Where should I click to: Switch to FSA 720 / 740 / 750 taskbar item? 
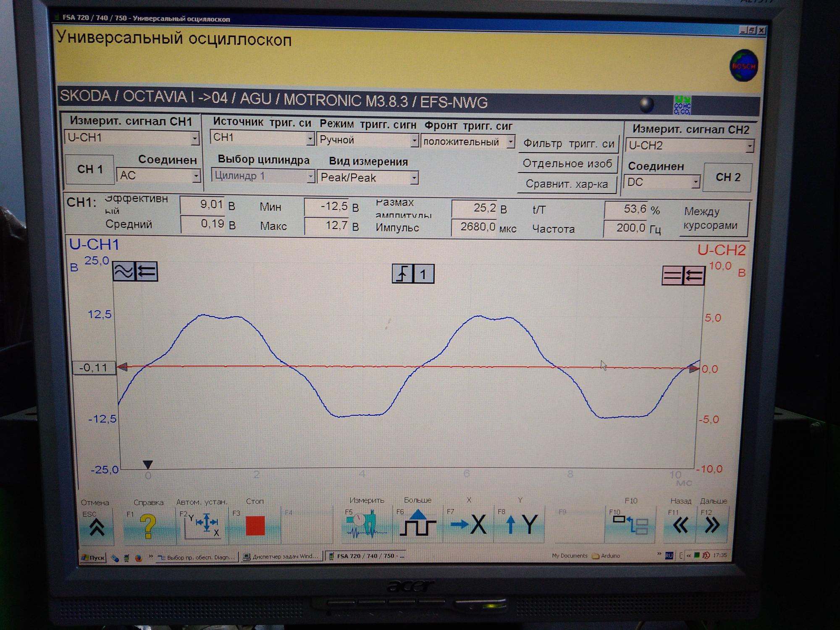[366, 556]
